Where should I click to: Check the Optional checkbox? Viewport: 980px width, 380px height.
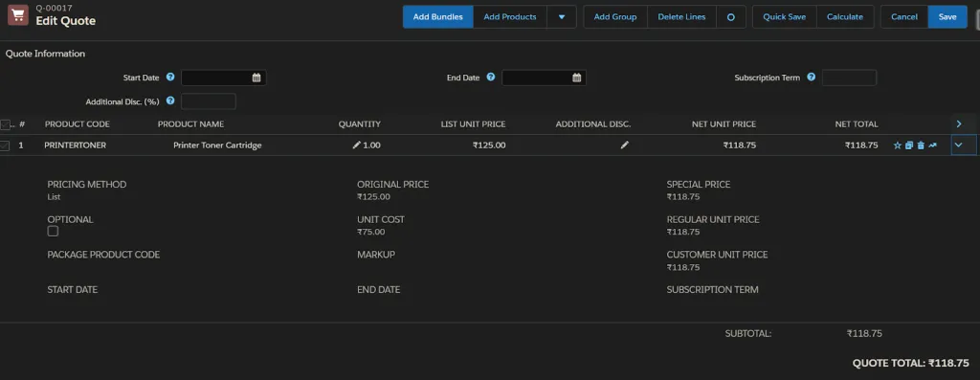tap(54, 232)
